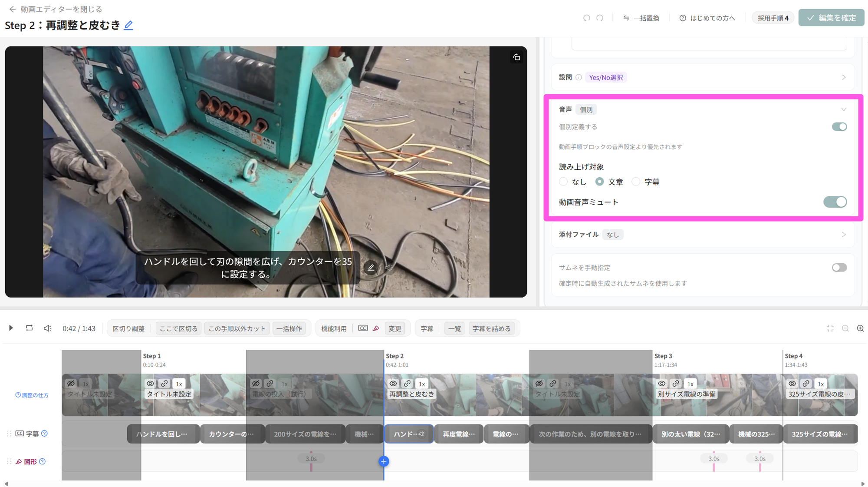Click the volume speaker icon in the playback bar

point(47,328)
